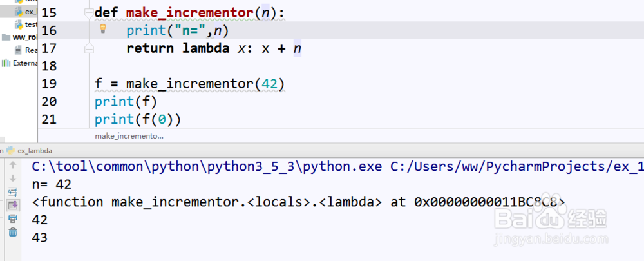Click the up arrow in run console
Image resolution: width=644 pixels, height=261 pixels.
click(x=12, y=165)
